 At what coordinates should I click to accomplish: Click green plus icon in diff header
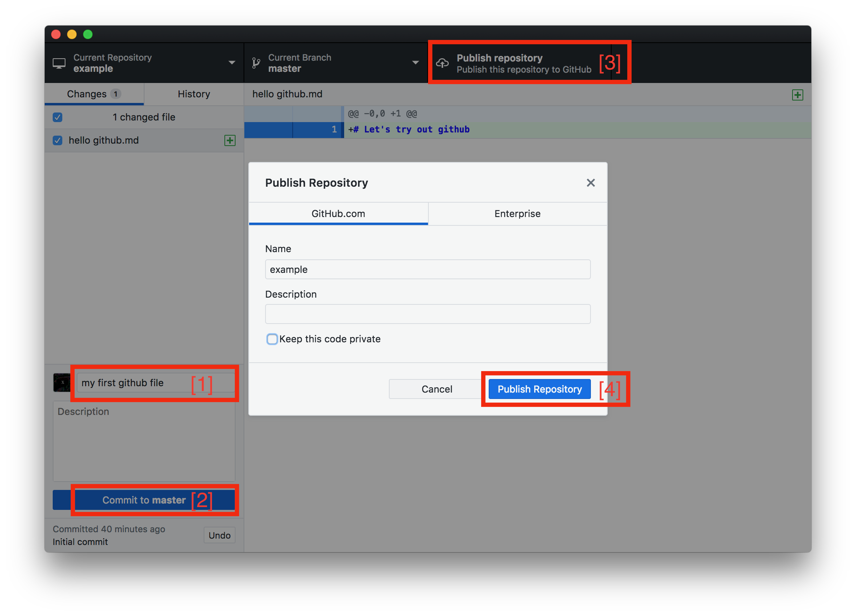coord(797,95)
